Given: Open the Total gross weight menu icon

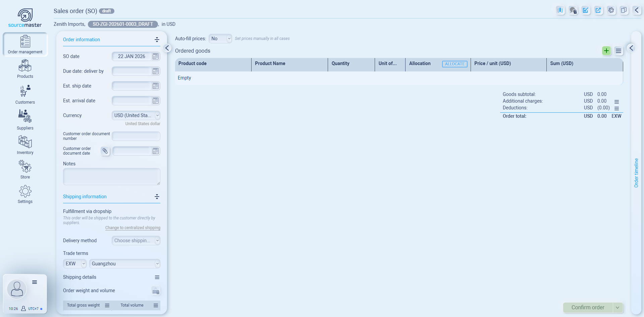Looking at the screenshot, I should coord(107,305).
